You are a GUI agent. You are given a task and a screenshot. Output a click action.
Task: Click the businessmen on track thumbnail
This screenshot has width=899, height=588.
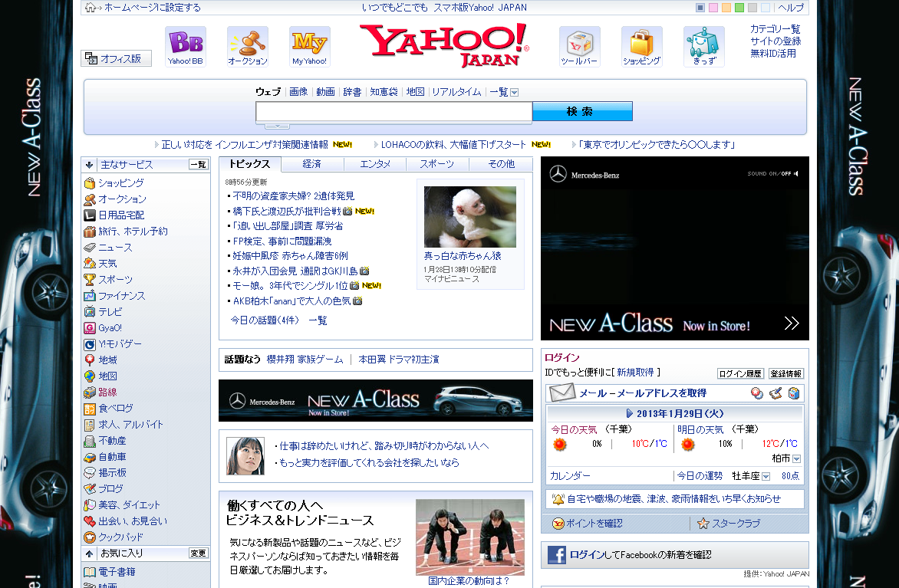click(x=470, y=537)
